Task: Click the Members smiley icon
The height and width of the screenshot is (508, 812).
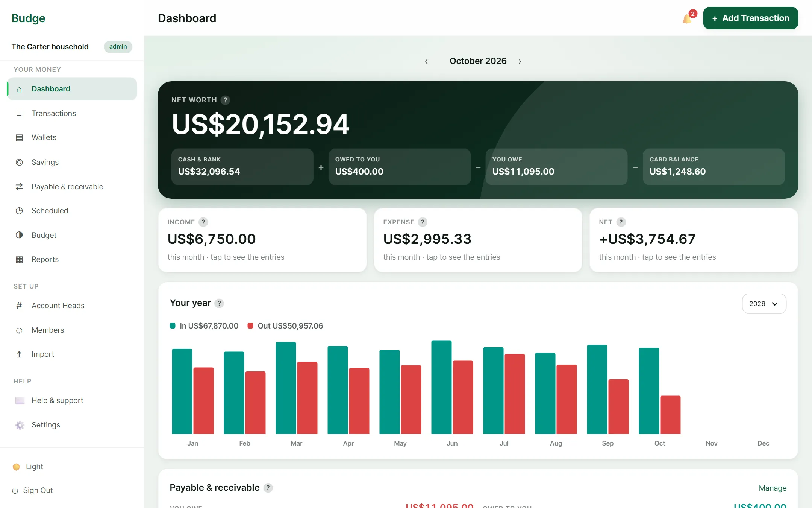Action: (x=19, y=330)
